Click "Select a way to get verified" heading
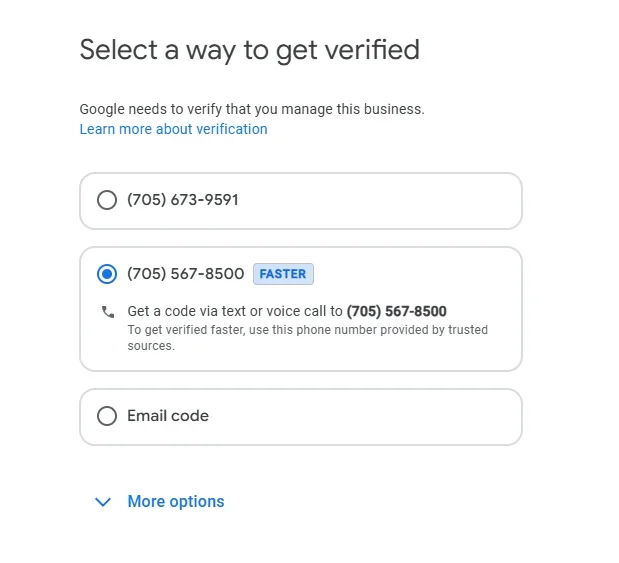 click(x=249, y=49)
